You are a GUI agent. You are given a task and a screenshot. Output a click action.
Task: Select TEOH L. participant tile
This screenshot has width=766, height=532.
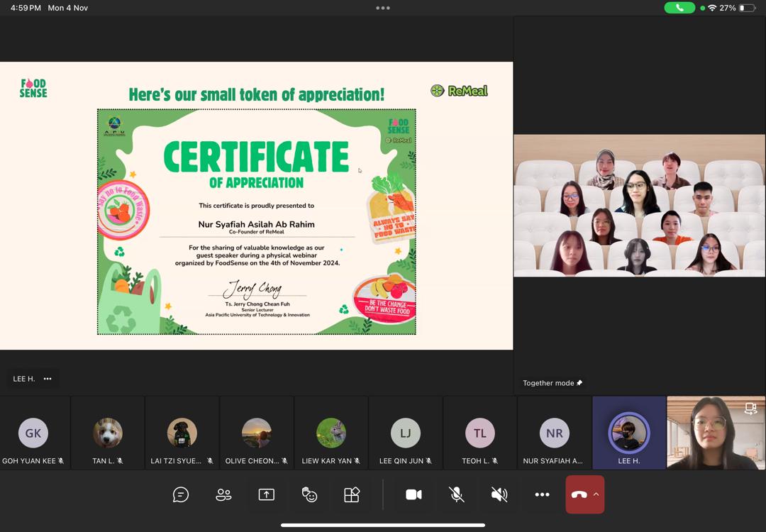coord(479,433)
